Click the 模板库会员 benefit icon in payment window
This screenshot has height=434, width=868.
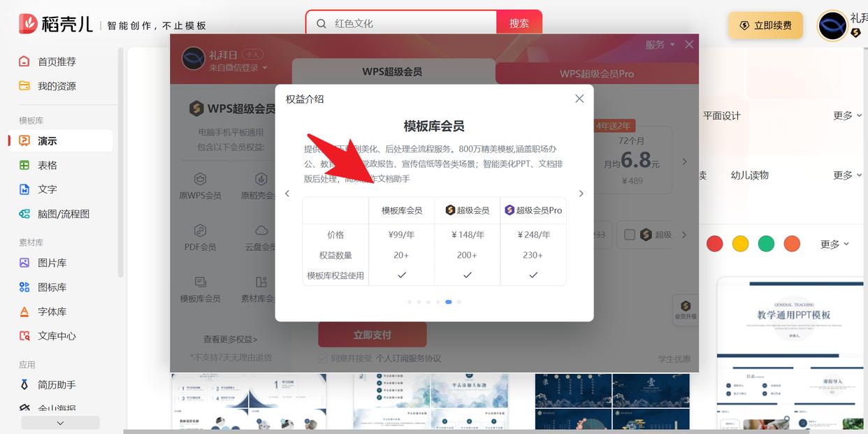pos(200,282)
